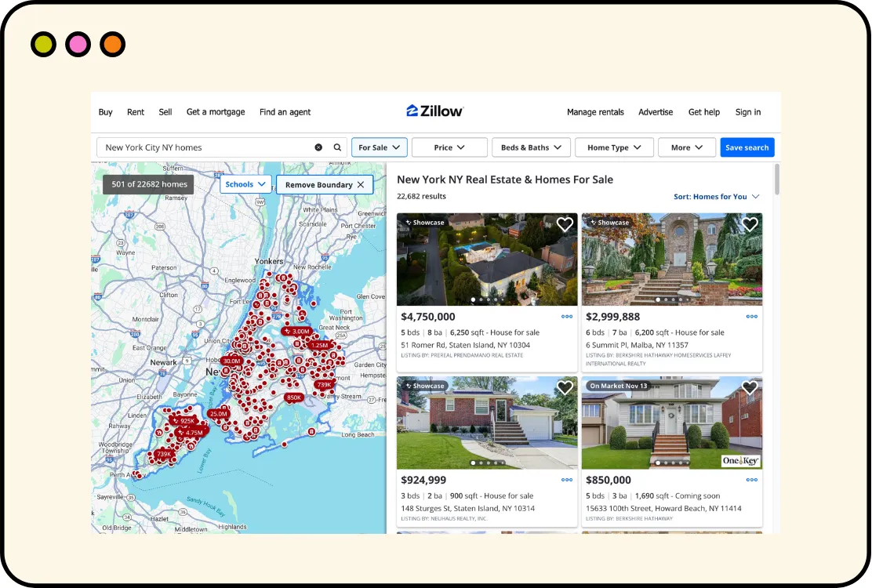This screenshot has height=588, width=872.
Task: Clear the search box using the X icon
Action: [318, 147]
